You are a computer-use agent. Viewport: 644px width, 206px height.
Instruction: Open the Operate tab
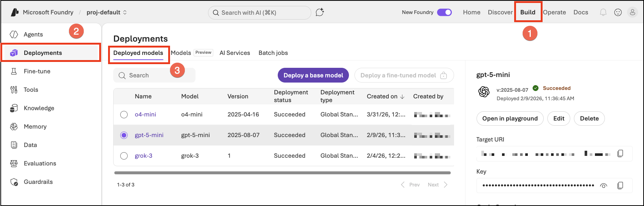pos(554,12)
